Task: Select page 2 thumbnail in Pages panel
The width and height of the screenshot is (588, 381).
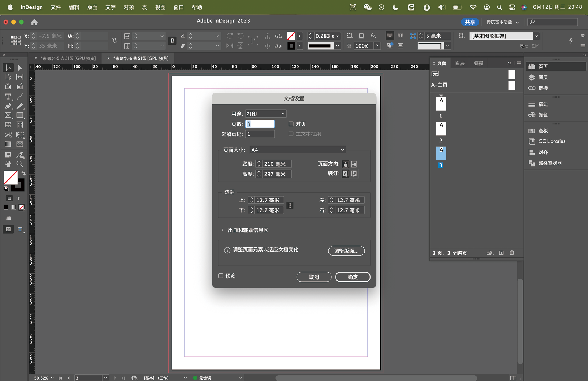Action: (x=441, y=128)
